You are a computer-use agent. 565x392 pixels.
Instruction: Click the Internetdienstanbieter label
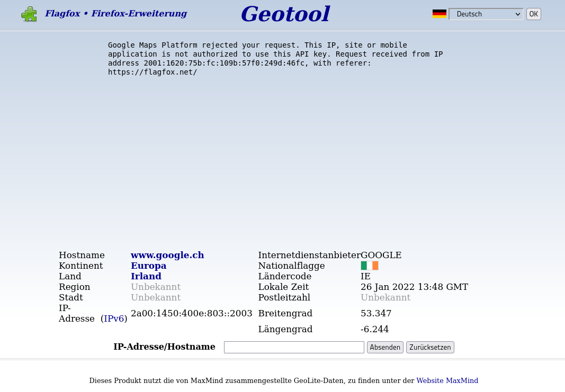[x=309, y=255]
